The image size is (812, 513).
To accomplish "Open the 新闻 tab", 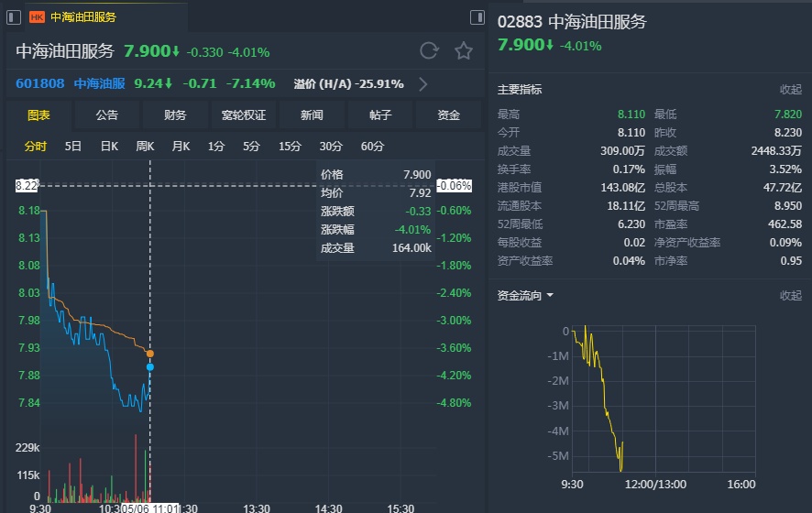I will 312,115.
